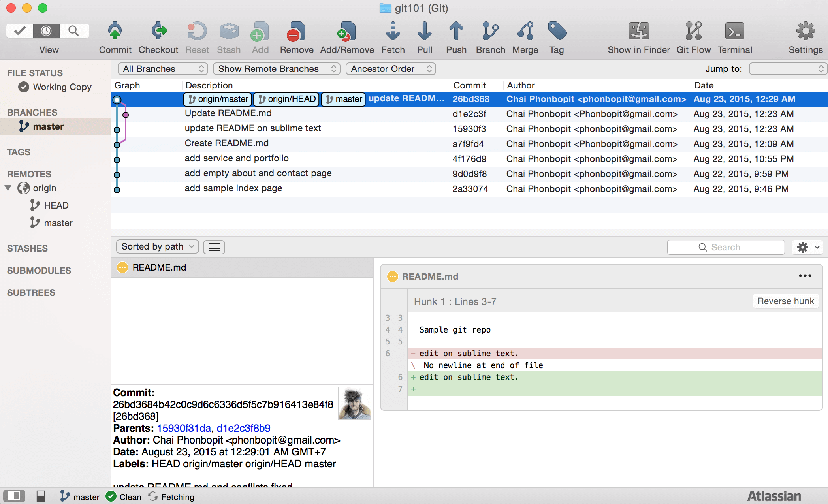The height and width of the screenshot is (504, 828).
Task: Select the 'add service and portfolio' commit row
Action: [x=237, y=158]
